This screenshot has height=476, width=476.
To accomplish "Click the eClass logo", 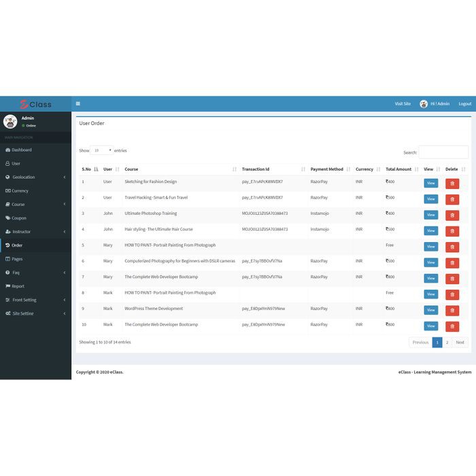I will [x=35, y=104].
